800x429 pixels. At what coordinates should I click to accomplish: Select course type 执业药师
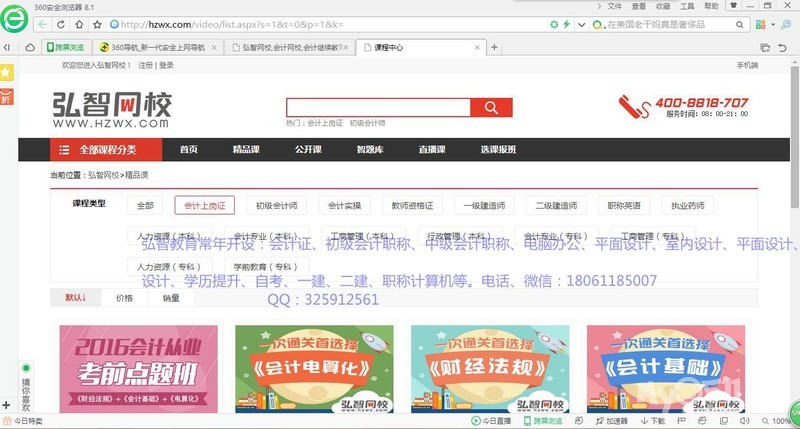tap(688, 206)
